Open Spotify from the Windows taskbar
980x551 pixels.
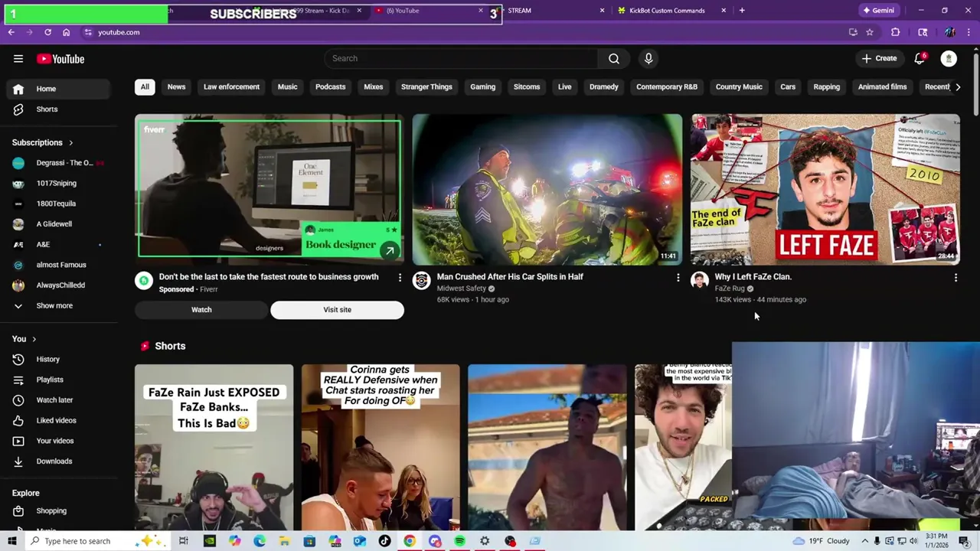(459, 541)
